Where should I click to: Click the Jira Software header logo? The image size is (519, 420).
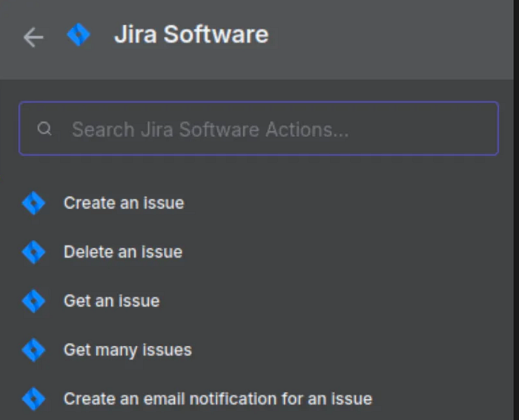point(79,34)
